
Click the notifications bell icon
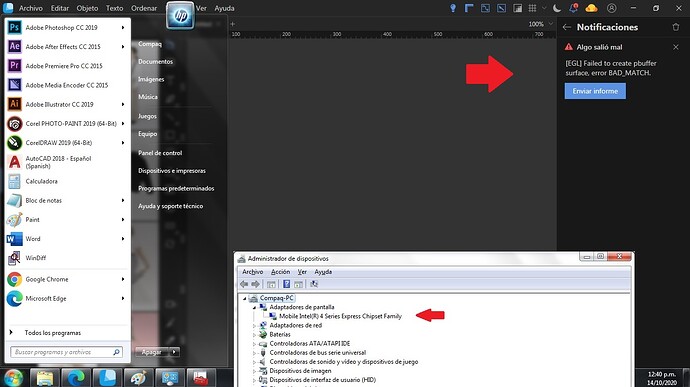tap(573, 8)
